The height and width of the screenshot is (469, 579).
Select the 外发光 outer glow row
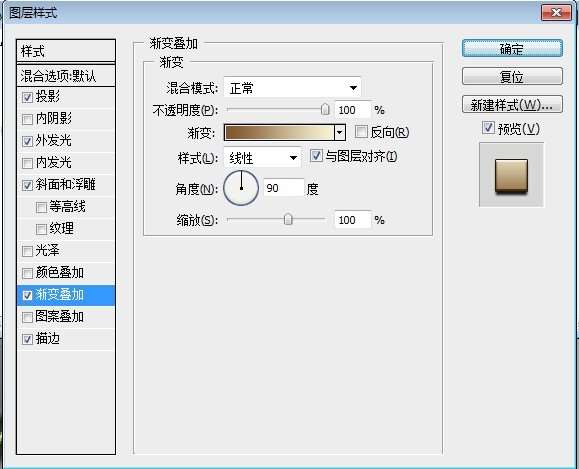pyautogui.click(x=66, y=141)
